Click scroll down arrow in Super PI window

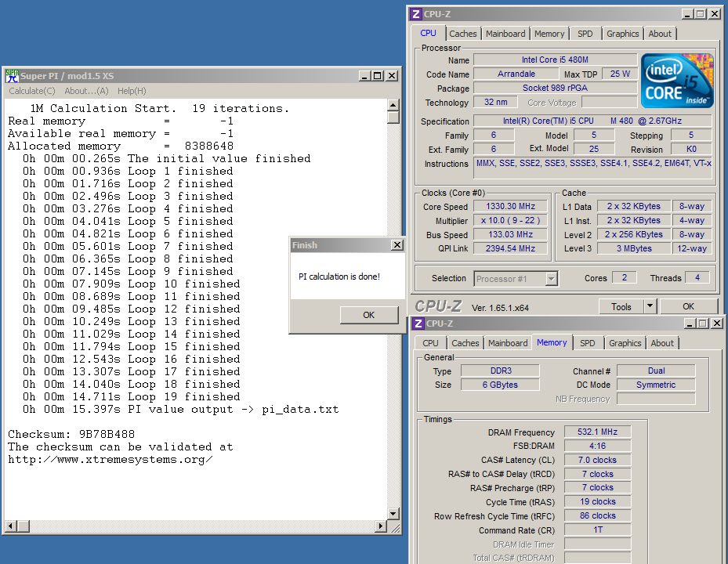393,513
